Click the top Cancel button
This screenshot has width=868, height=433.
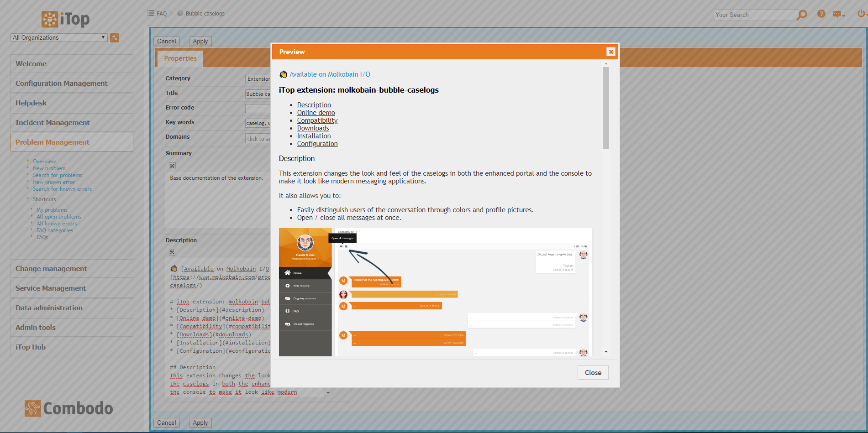pos(166,41)
